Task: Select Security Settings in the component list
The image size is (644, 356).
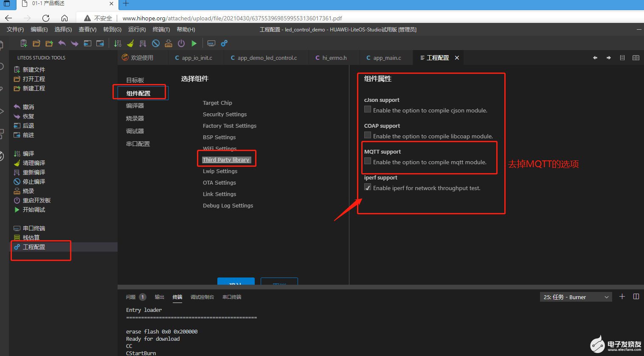Action: [x=225, y=114]
